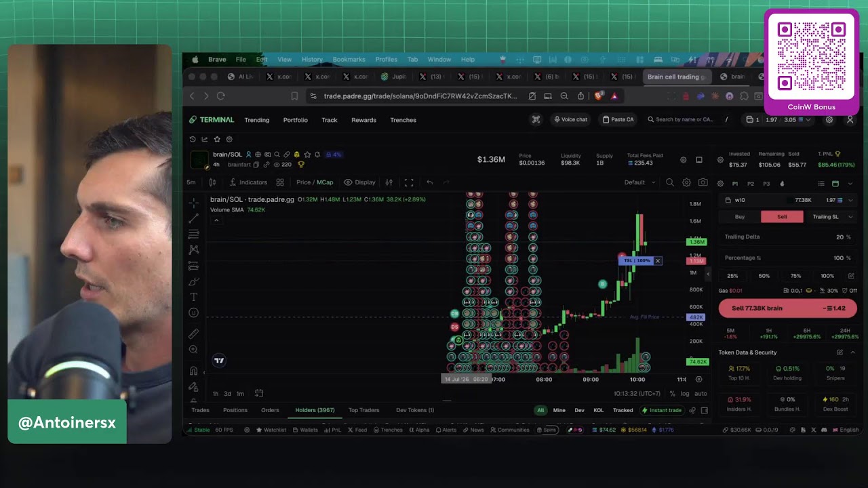868x488 pixels.
Task: Open the Positions tab
Action: 235,410
